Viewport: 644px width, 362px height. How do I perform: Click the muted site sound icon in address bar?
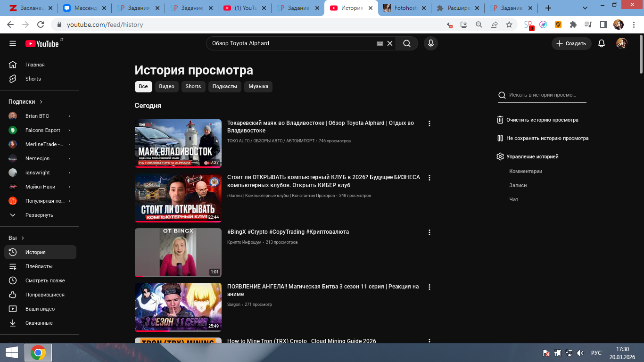(449, 25)
